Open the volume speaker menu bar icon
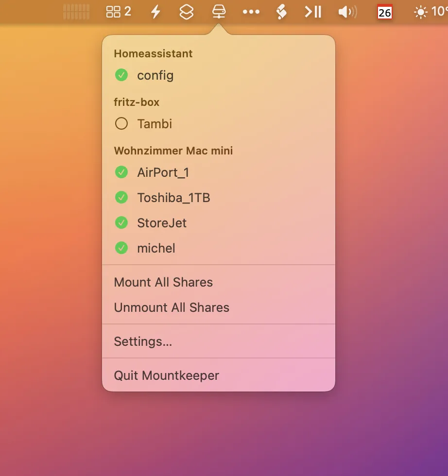The image size is (448, 476). point(347,12)
